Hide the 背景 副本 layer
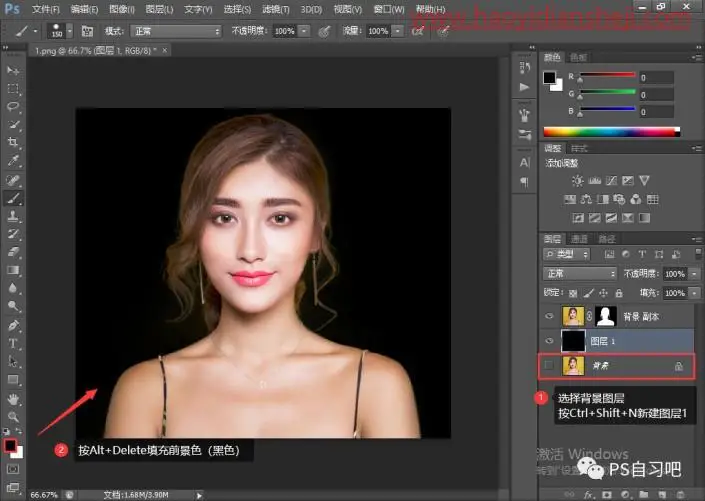This screenshot has width=705, height=501. pyautogui.click(x=549, y=316)
